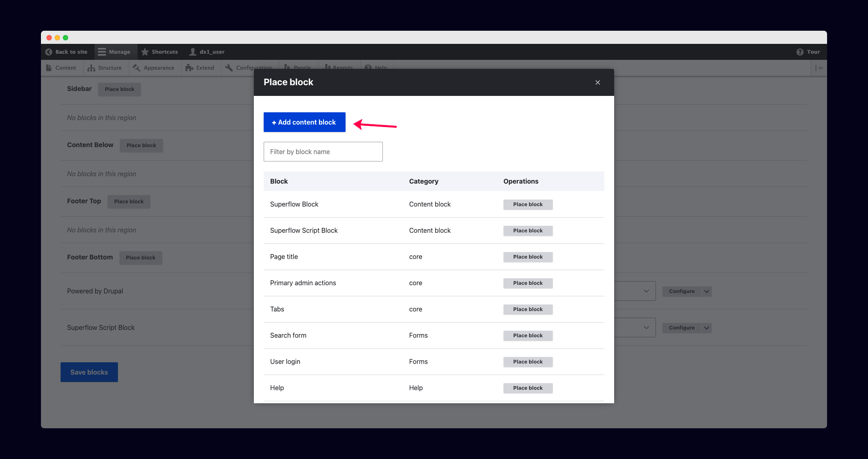Click the Back to site arrow icon
This screenshot has width=868, height=459.
tap(49, 52)
